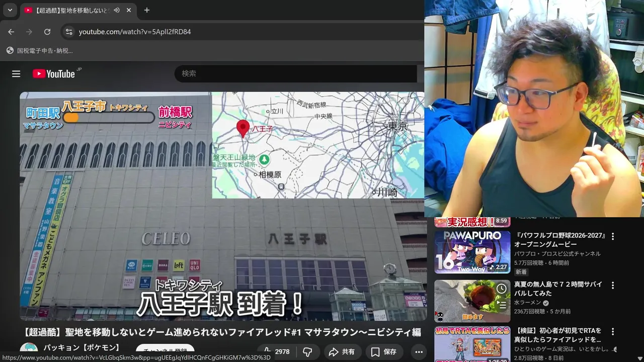Open the 実況感想！ 8:59 video thumbnail
644x362 pixels.
click(472, 222)
